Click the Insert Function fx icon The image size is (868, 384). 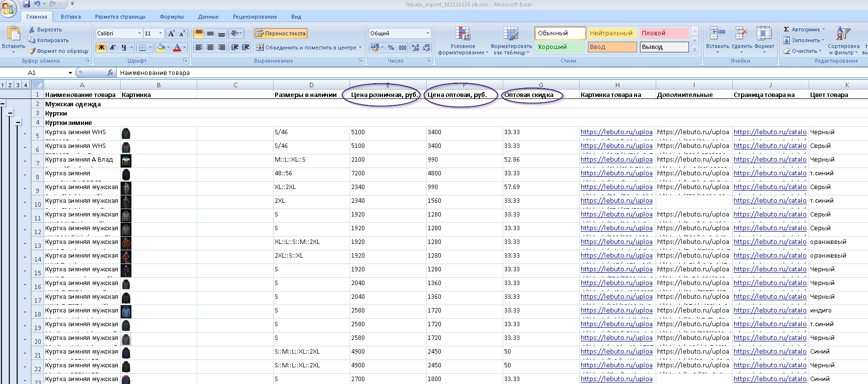(110, 72)
